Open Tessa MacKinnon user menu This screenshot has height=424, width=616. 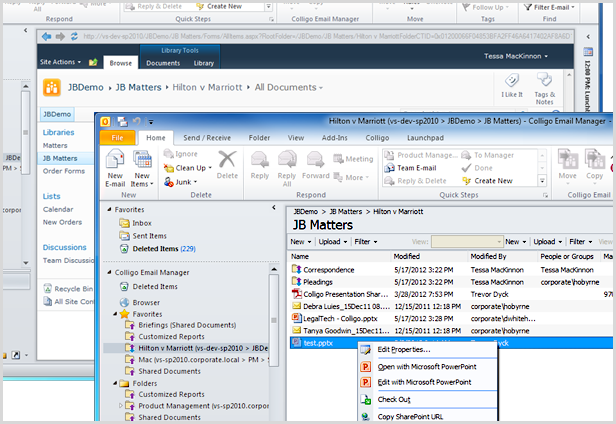(515, 56)
